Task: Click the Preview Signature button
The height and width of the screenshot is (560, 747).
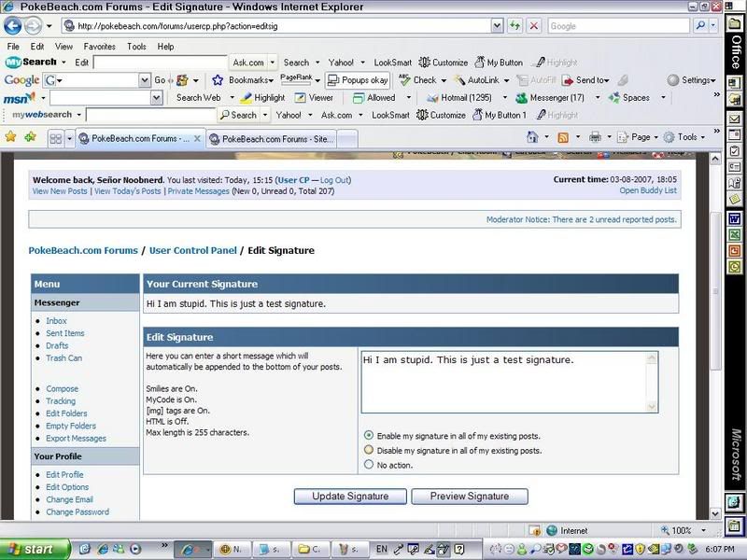Action: pyautogui.click(x=470, y=497)
